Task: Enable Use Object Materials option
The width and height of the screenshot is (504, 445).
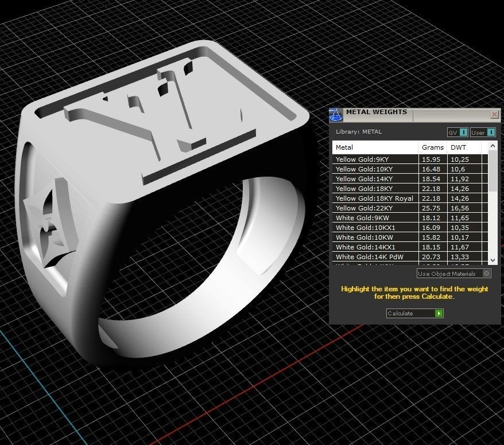Action: [454, 274]
